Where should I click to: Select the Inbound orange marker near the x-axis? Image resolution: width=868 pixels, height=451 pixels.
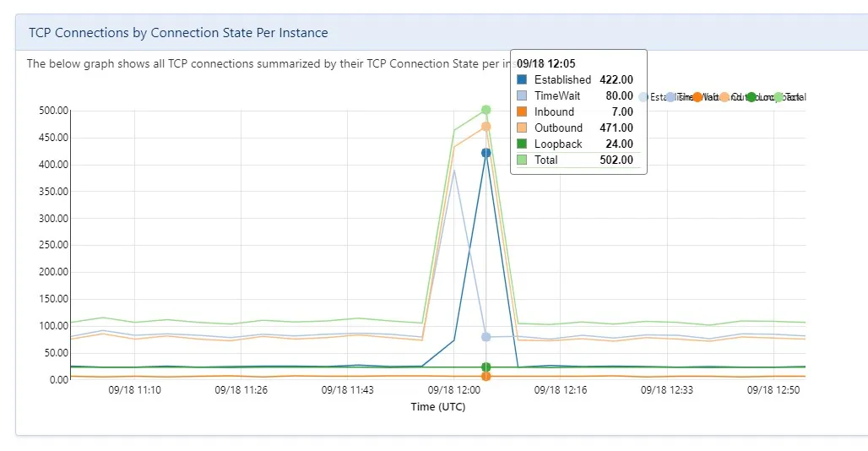[486, 377]
